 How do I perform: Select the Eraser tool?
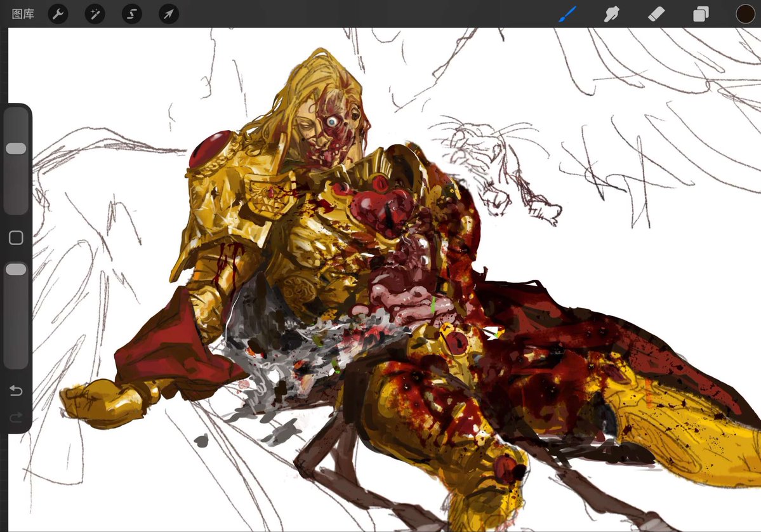(x=656, y=14)
